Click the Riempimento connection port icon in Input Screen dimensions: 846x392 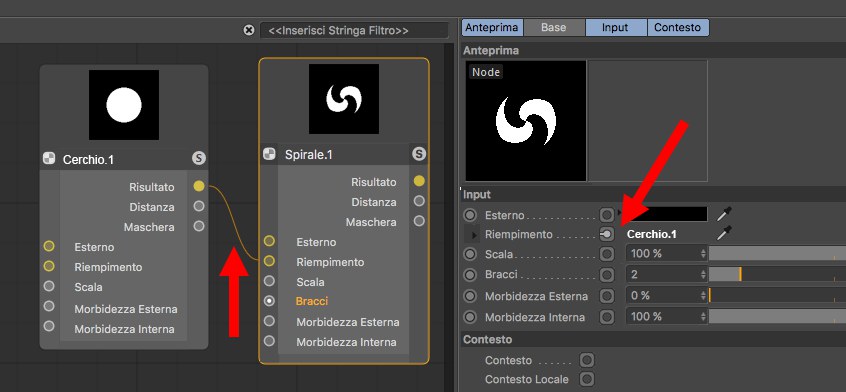click(x=606, y=234)
